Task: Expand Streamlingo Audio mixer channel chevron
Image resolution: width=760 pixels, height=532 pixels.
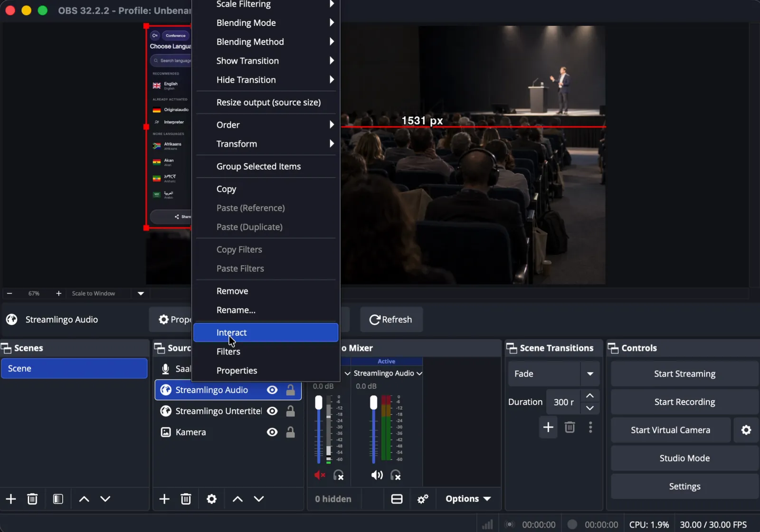Action: (x=419, y=373)
